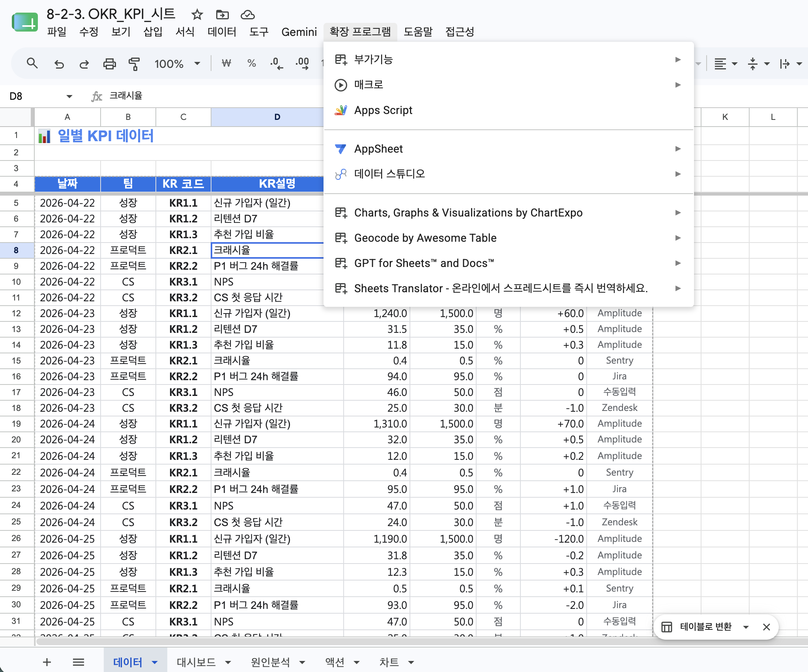Check cloud save status icon
Image resolution: width=808 pixels, height=672 pixels.
247,15
